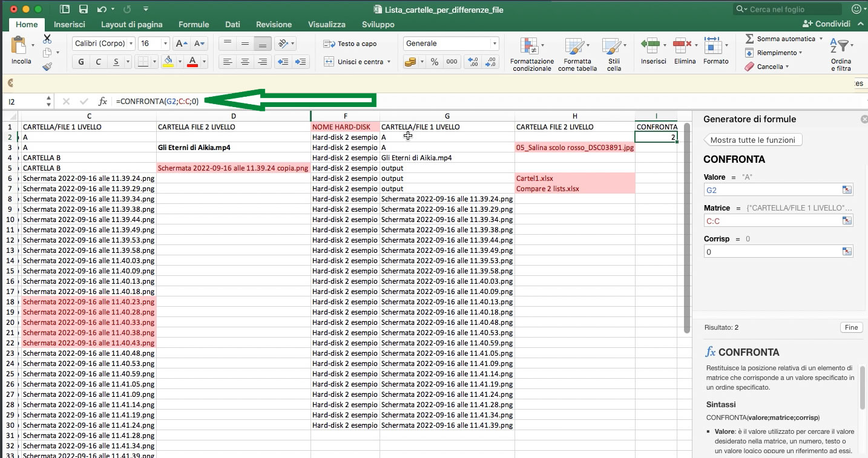Click the Valore field containing G2
868x458 pixels.
point(778,190)
